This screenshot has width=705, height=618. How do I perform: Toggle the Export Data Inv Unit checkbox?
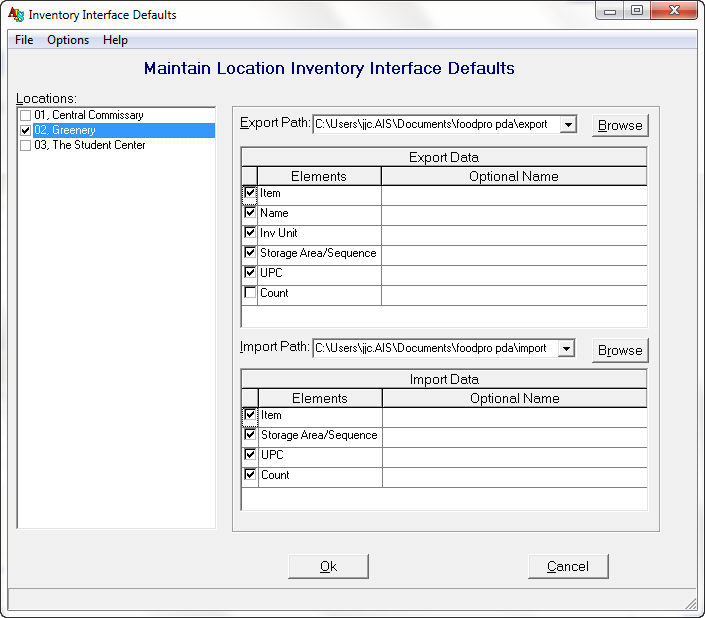[x=250, y=232]
